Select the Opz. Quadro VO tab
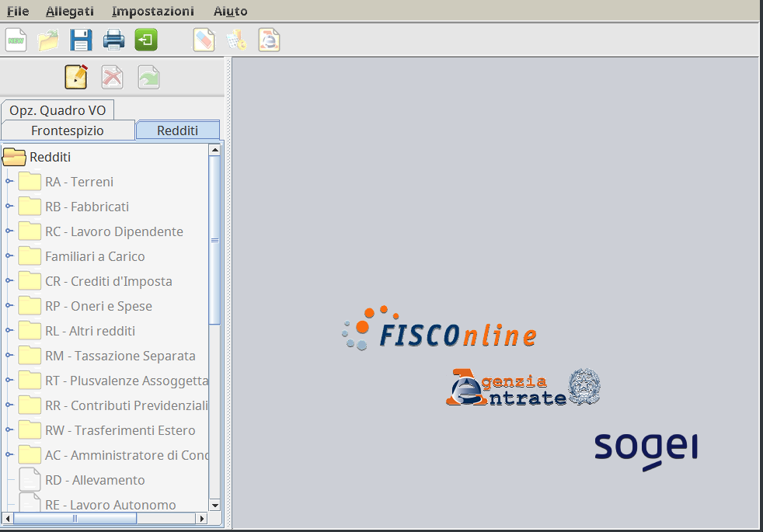Screen dimensions: 763x532 coord(57,110)
